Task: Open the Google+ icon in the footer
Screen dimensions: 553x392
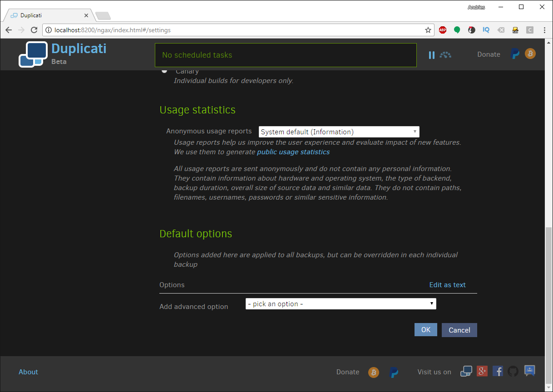Action: (482, 371)
